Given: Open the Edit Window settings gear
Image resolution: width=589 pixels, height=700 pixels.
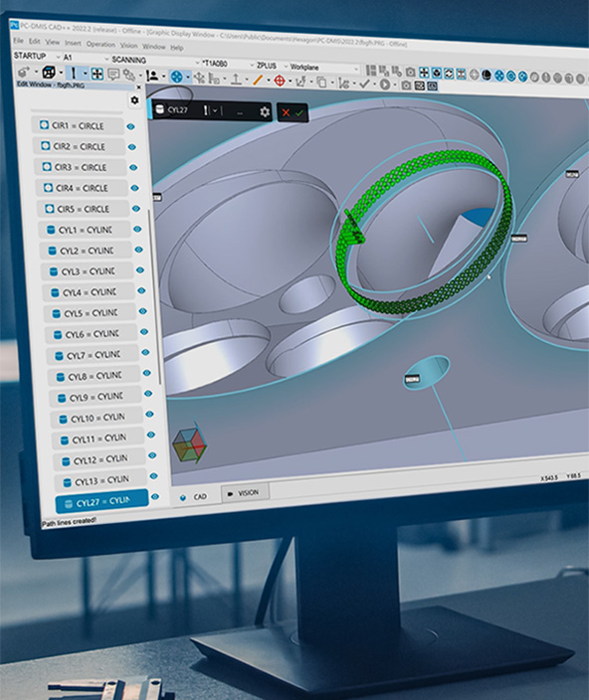Looking at the screenshot, I should pyautogui.click(x=134, y=100).
